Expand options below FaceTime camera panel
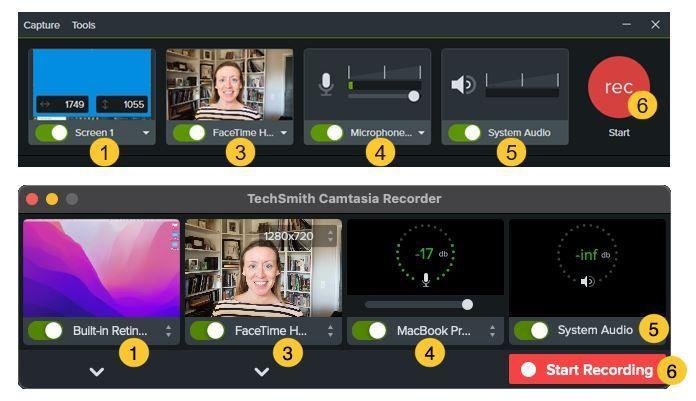Viewport: 696px width, 401px height. 262,371
